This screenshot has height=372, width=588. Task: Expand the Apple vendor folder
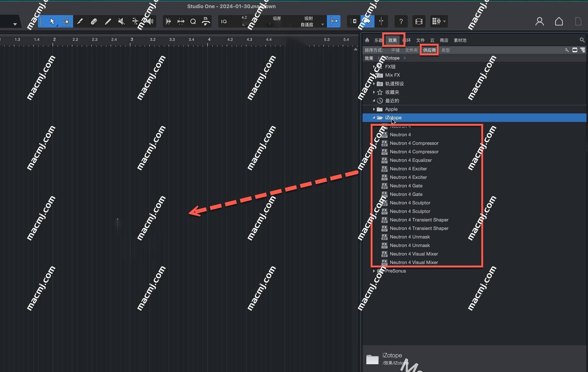(374, 109)
